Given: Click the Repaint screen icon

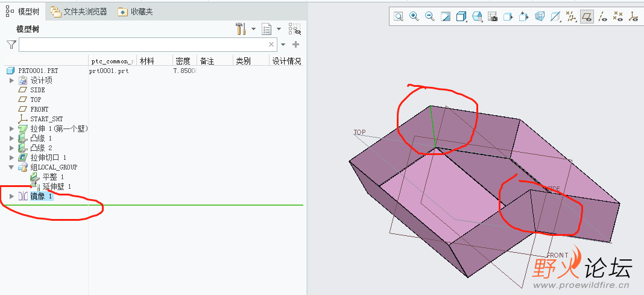Looking at the screenshot, I should pos(446,16).
